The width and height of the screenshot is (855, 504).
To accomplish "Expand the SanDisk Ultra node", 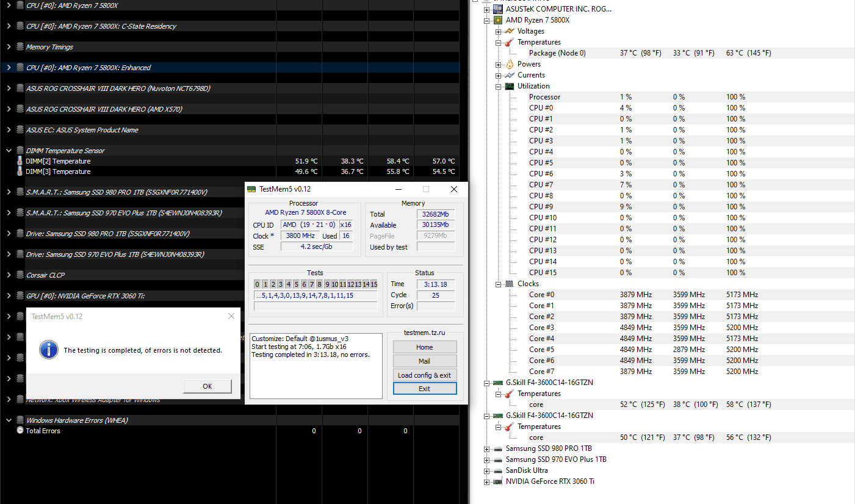I will pyautogui.click(x=486, y=470).
